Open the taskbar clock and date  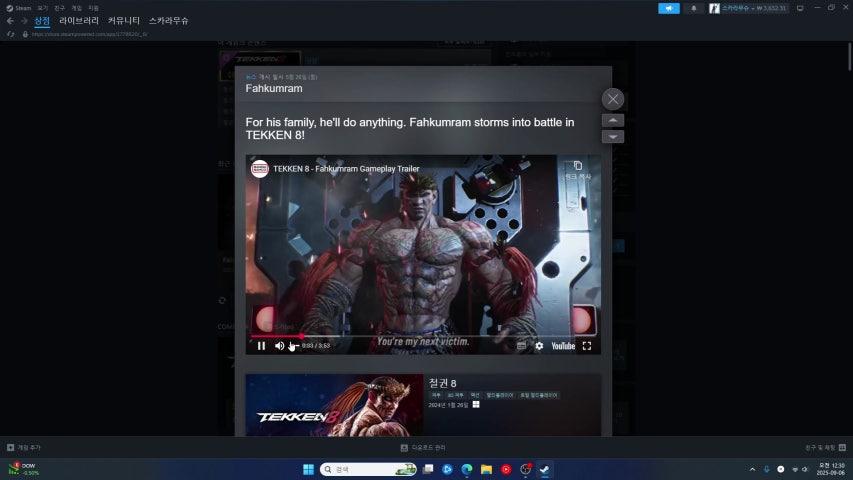coord(831,469)
